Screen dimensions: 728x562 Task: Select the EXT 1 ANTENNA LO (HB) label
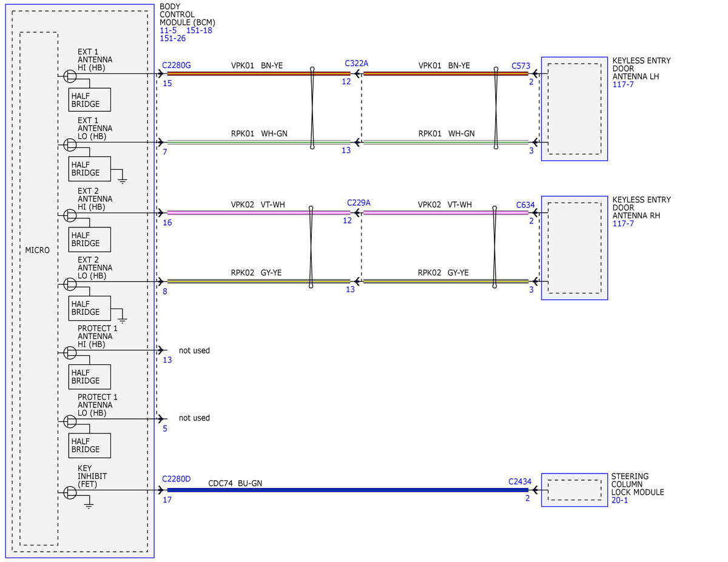click(x=95, y=129)
